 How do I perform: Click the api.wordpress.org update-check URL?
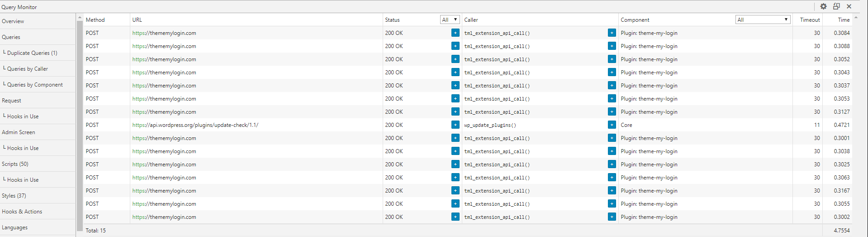[x=195, y=125]
